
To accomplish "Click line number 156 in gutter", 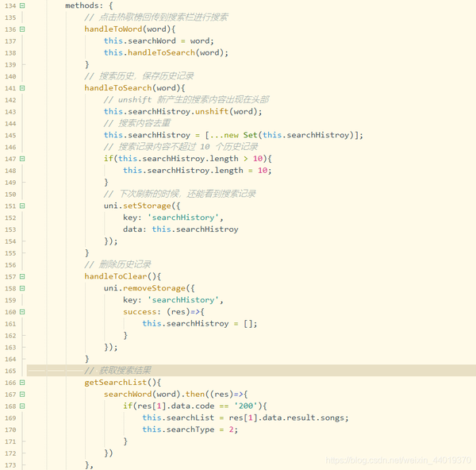I will coord(10,265).
